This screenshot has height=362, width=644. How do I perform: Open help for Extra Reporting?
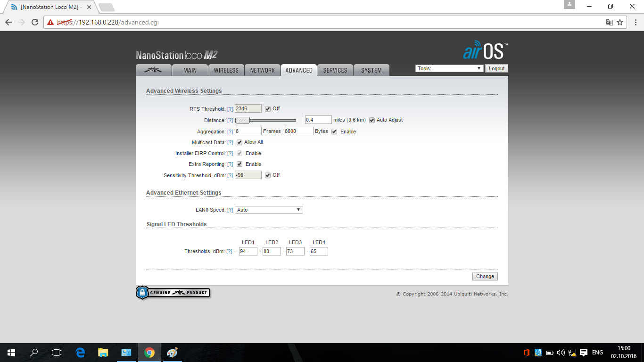click(230, 165)
